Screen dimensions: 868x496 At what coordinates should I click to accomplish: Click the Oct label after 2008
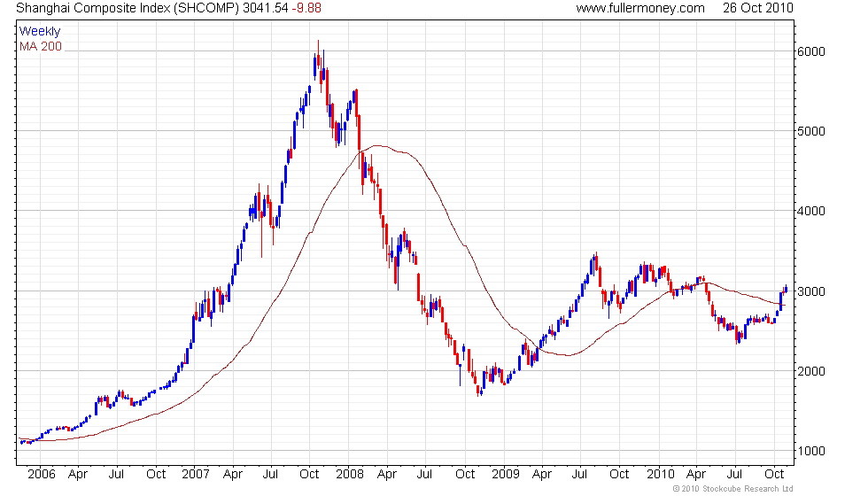point(465,474)
